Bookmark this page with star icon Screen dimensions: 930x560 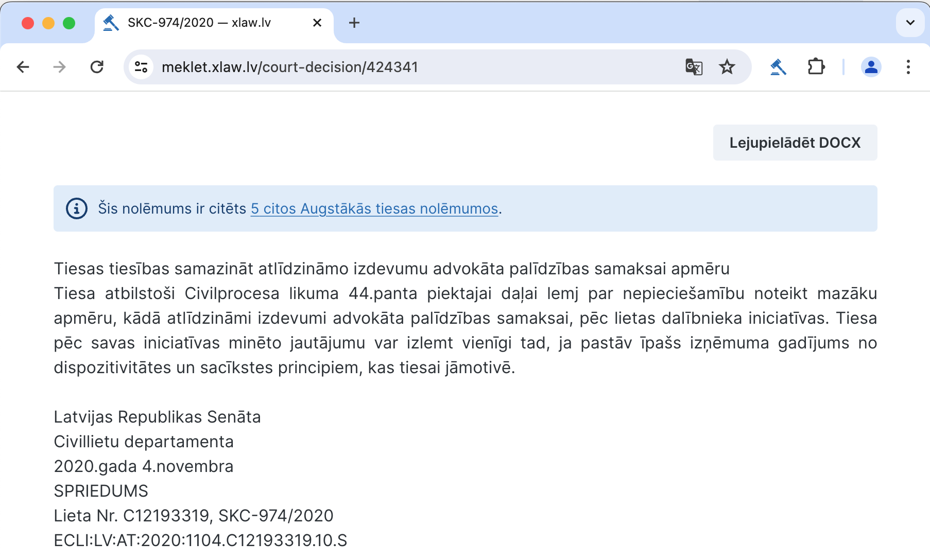[727, 67]
